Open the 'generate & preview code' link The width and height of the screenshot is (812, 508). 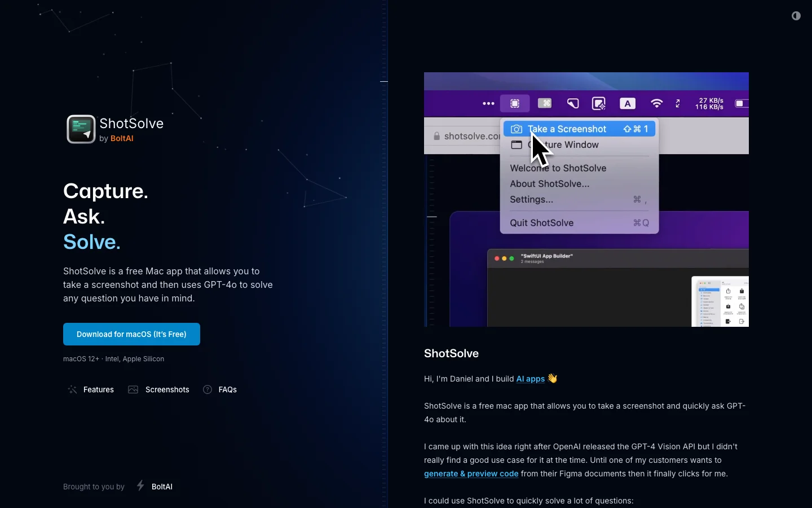pyautogui.click(x=471, y=474)
